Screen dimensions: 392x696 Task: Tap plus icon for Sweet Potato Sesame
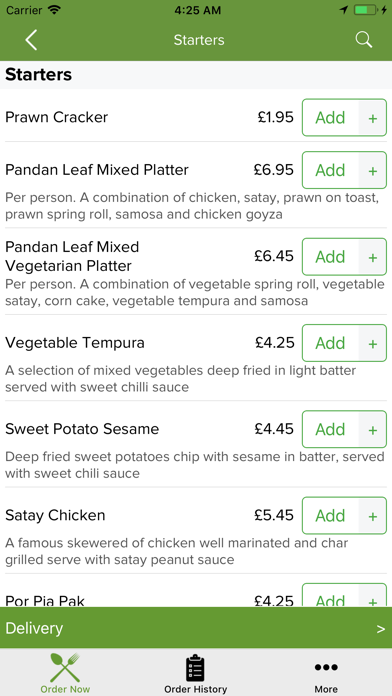click(x=373, y=429)
